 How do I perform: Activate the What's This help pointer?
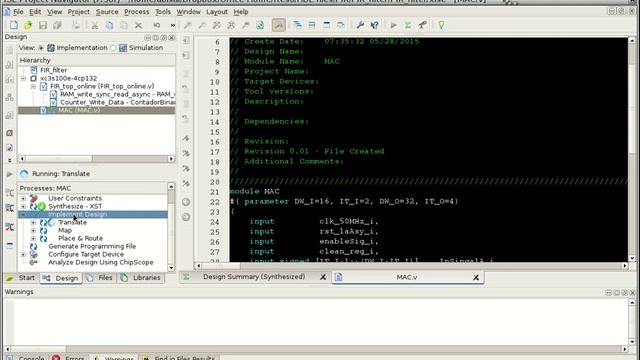point(374,25)
